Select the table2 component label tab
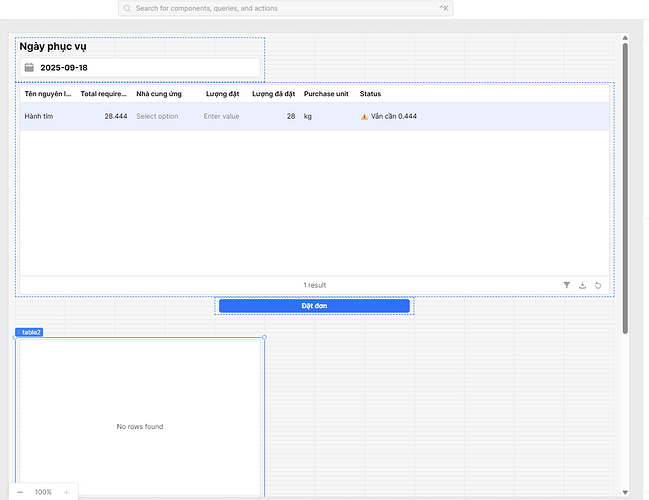This screenshot has height=500, width=649. (x=29, y=332)
